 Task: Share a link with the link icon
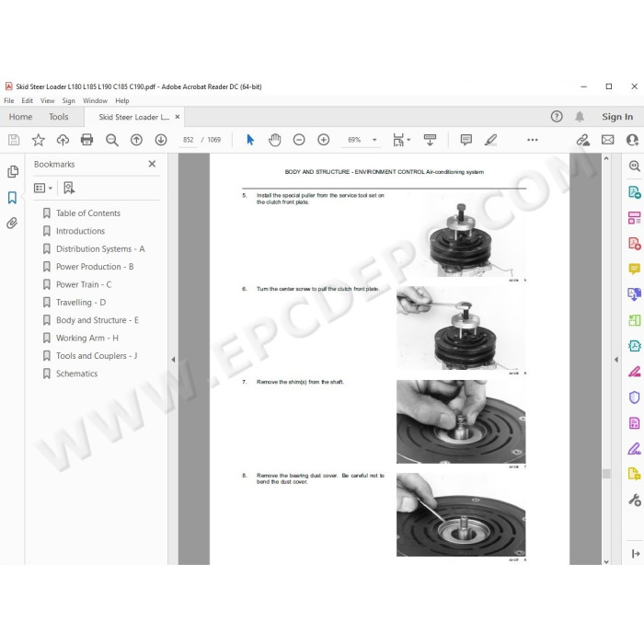(x=582, y=140)
